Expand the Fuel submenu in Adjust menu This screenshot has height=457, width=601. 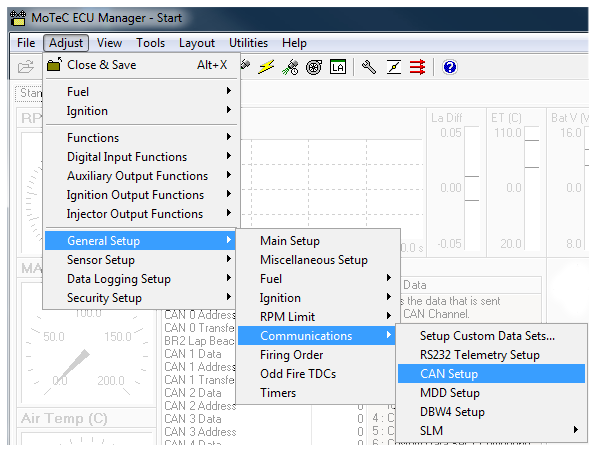click(x=142, y=92)
